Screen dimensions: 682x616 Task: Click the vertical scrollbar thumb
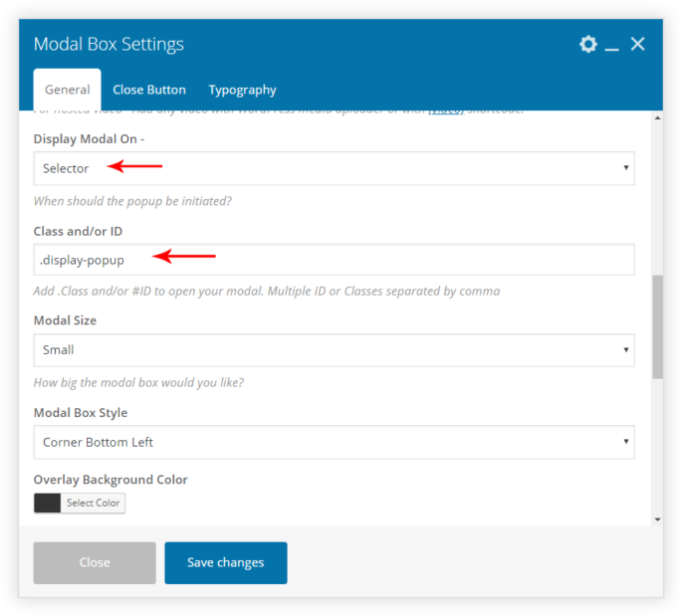[x=657, y=326]
